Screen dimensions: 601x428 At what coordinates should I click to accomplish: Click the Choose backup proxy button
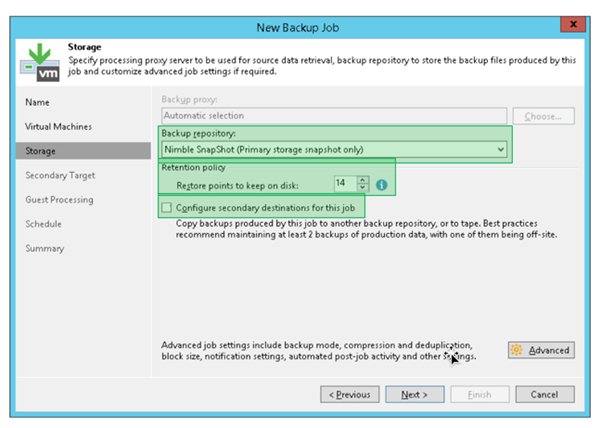tap(544, 116)
